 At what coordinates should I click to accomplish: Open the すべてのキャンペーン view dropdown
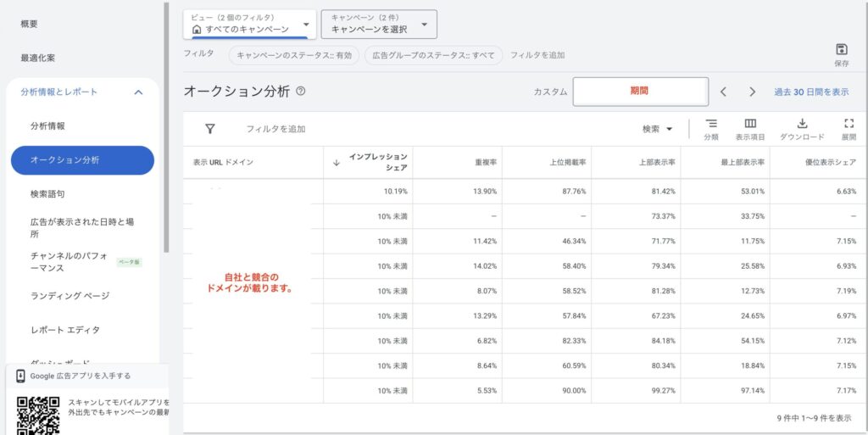point(250,24)
